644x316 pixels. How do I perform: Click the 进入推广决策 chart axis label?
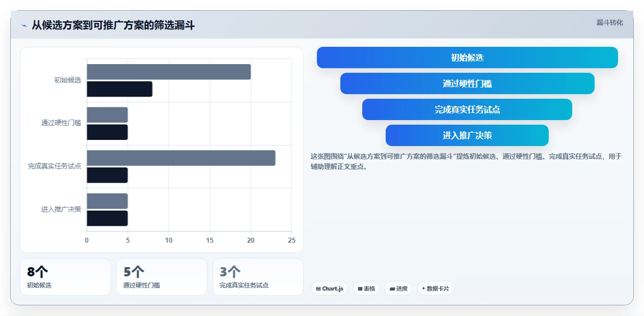point(61,209)
